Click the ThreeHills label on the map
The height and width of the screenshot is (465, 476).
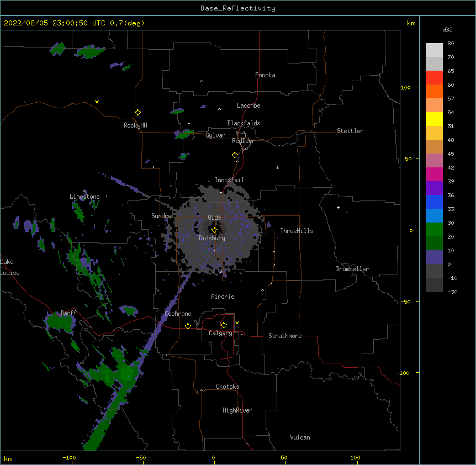(297, 231)
